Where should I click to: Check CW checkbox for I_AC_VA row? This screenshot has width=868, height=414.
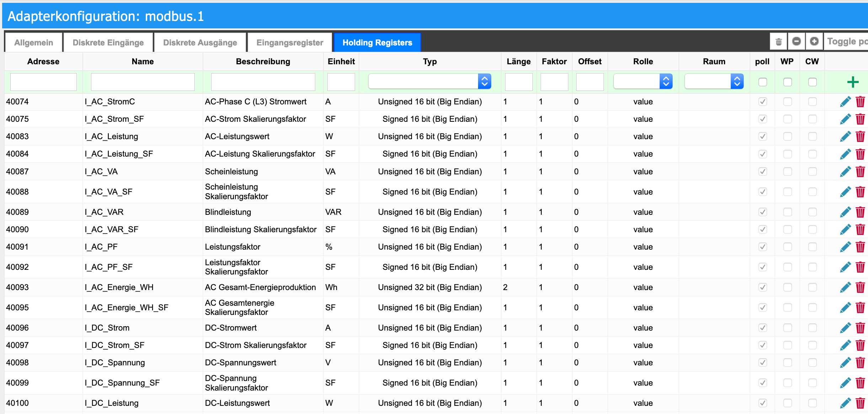point(812,172)
